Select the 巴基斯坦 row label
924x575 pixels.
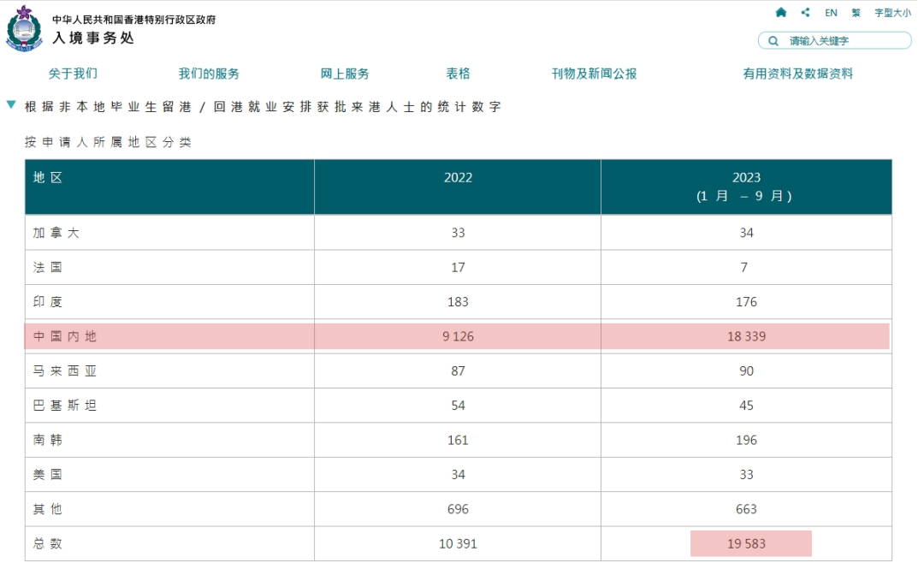click(x=65, y=406)
